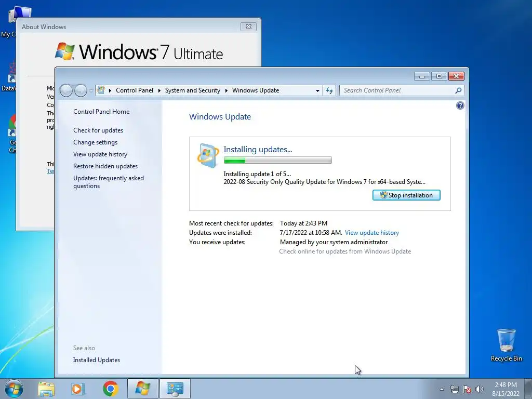532x399 pixels.
Task: Click the Refresh button in the address bar
Action: pyautogui.click(x=329, y=90)
